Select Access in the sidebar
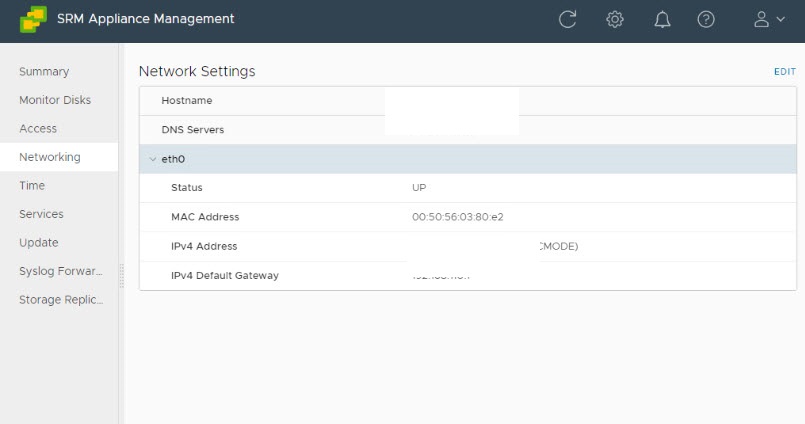 38,129
